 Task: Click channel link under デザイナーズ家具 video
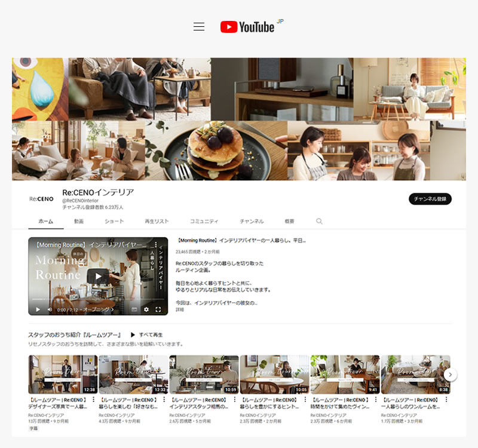tap(46, 415)
